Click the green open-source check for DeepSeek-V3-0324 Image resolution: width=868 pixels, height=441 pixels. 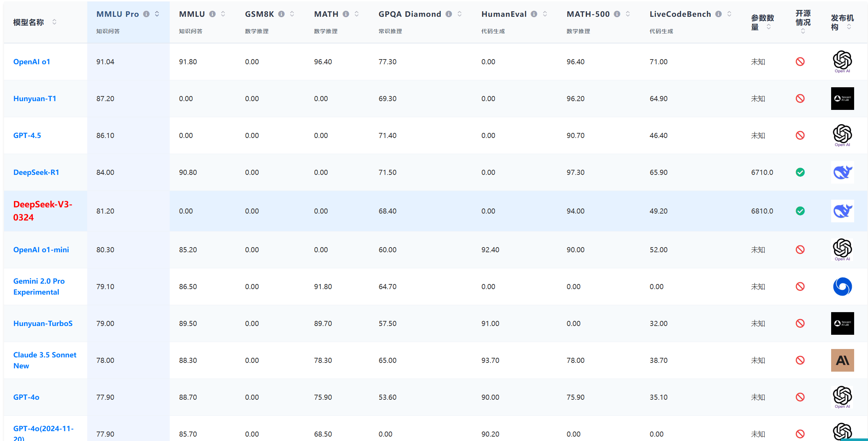[x=800, y=211]
